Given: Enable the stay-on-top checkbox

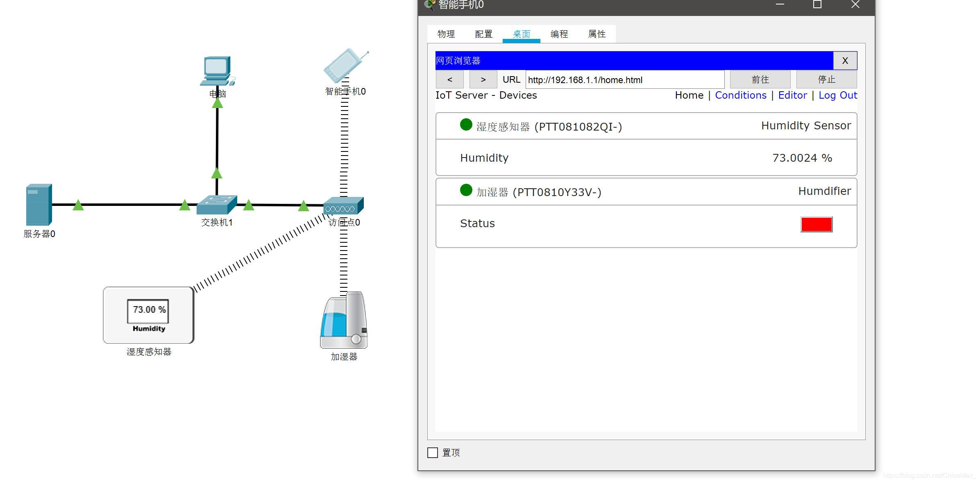Looking at the screenshot, I should [433, 452].
